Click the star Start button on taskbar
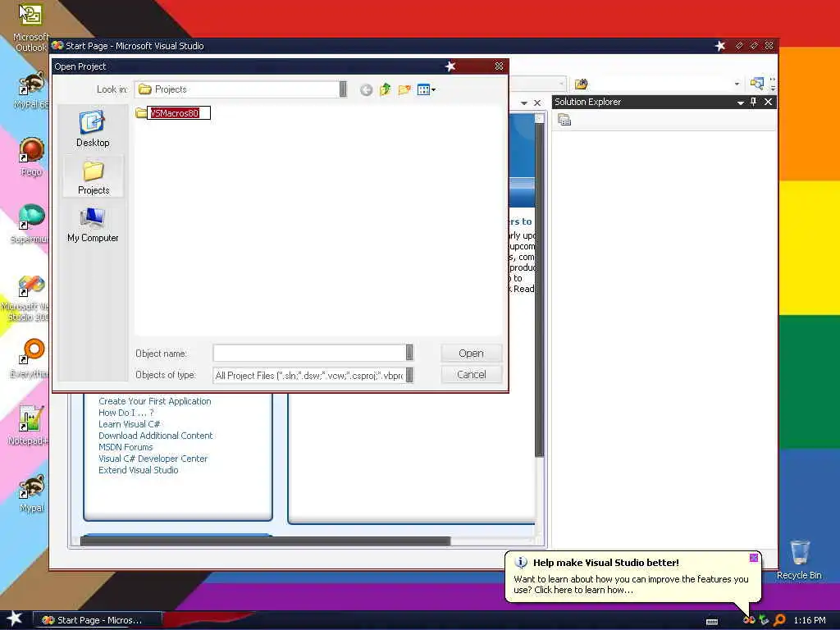This screenshot has height=630, width=840. pos(15,619)
